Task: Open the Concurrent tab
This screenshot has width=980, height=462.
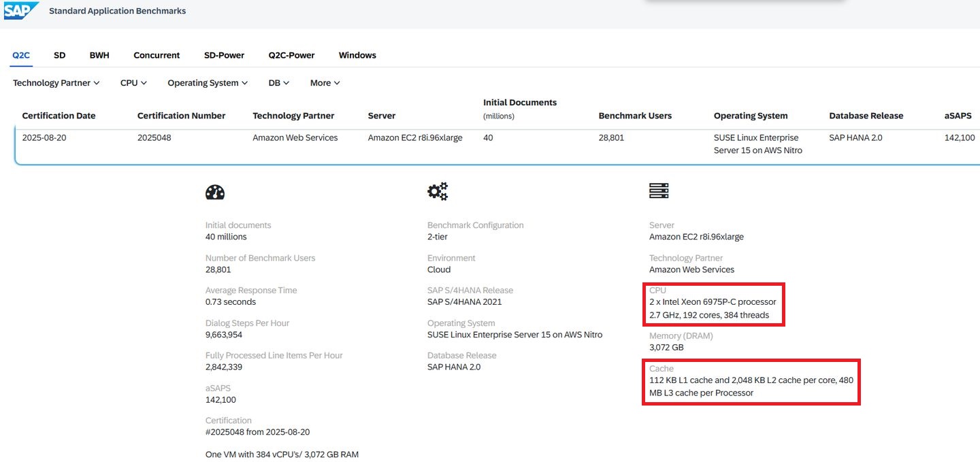Action: click(157, 55)
